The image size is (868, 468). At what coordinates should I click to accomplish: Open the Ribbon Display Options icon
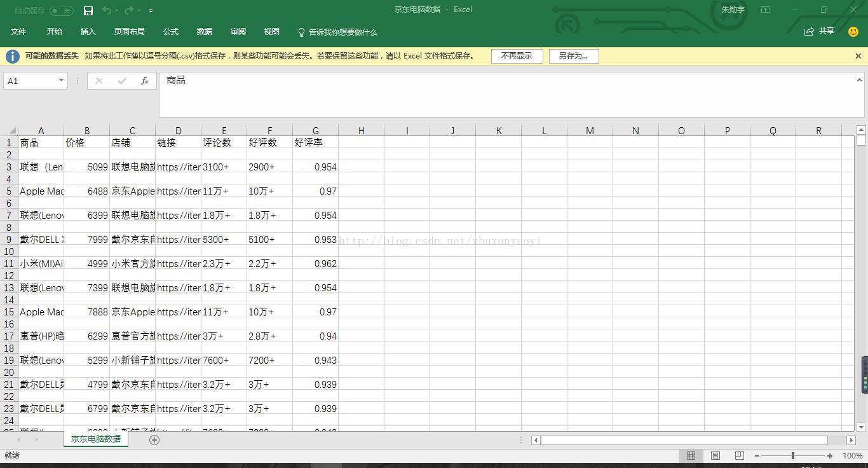(766, 10)
